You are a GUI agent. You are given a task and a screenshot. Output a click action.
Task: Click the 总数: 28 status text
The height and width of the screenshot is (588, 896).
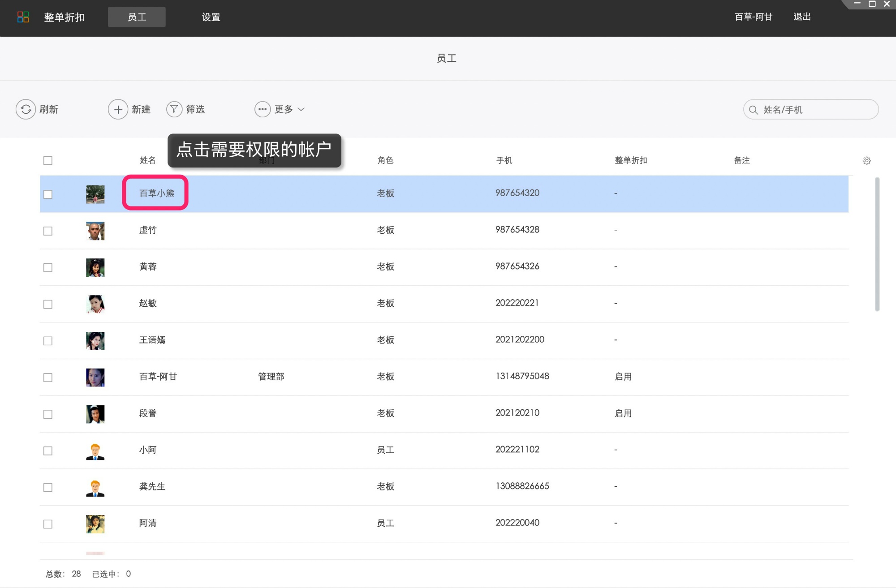click(x=63, y=574)
